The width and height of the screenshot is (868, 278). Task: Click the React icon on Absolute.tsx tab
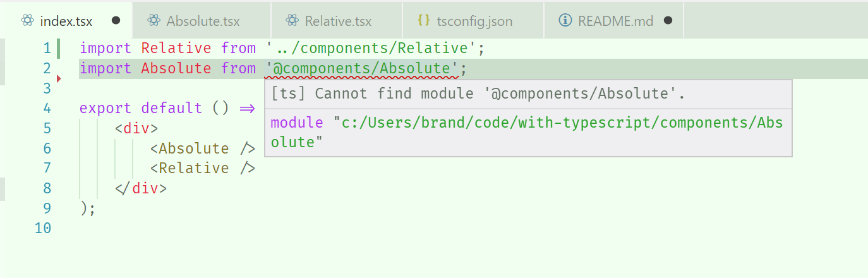[x=154, y=21]
